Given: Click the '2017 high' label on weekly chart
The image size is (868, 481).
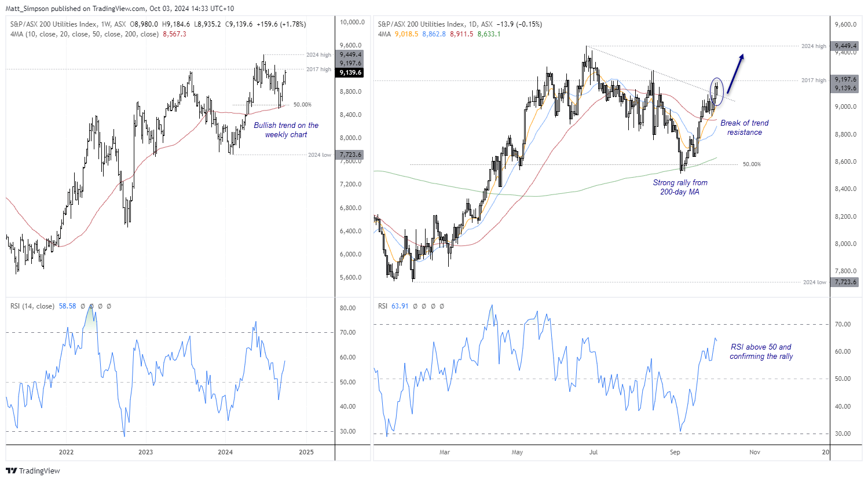Looking at the screenshot, I should point(318,69).
